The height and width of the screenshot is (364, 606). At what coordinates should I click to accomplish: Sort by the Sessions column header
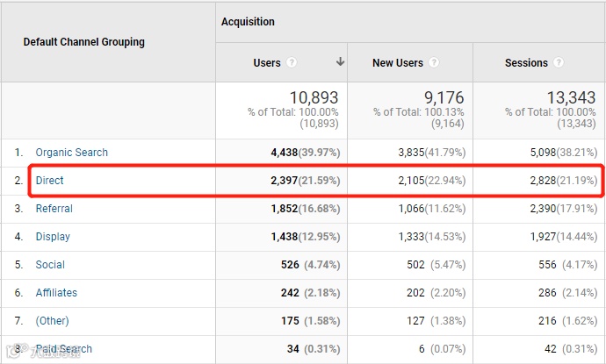pyautogui.click(x=526, y=63)
